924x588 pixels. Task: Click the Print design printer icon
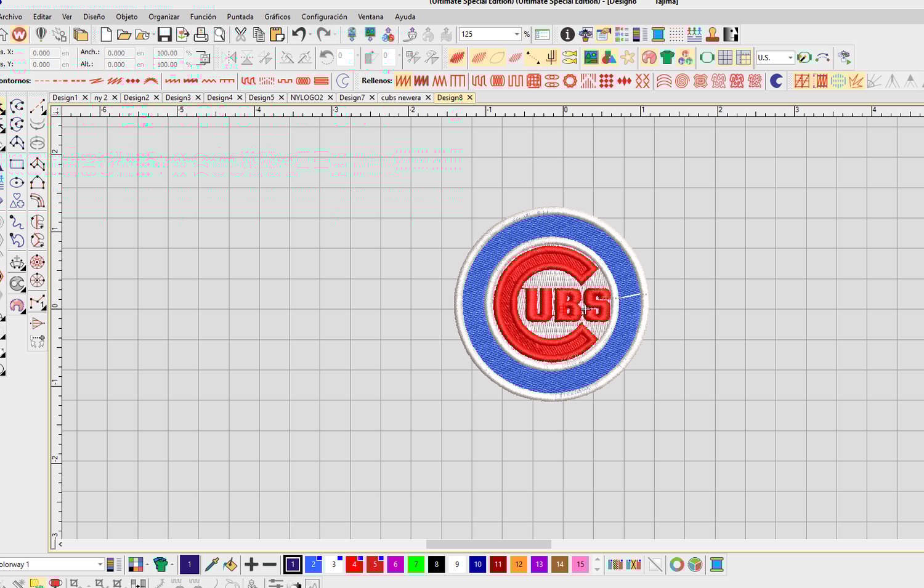coord(201,34)
